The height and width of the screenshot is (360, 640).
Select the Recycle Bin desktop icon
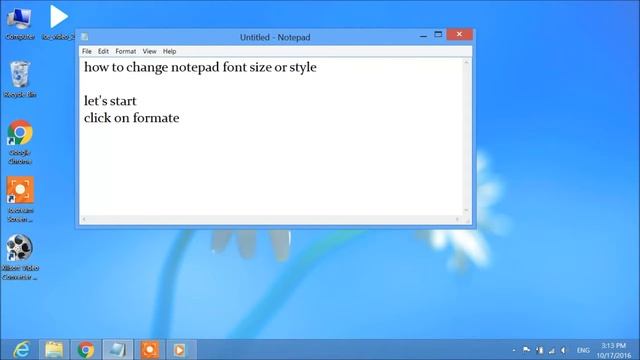pos(20,79)
